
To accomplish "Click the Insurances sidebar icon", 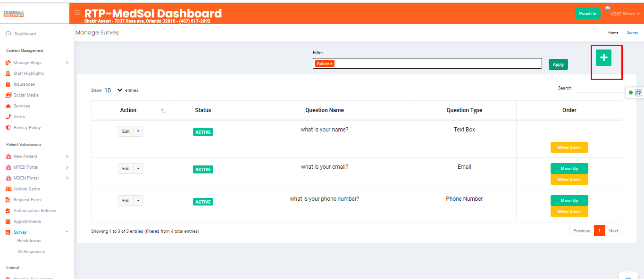I will (8, 84).
